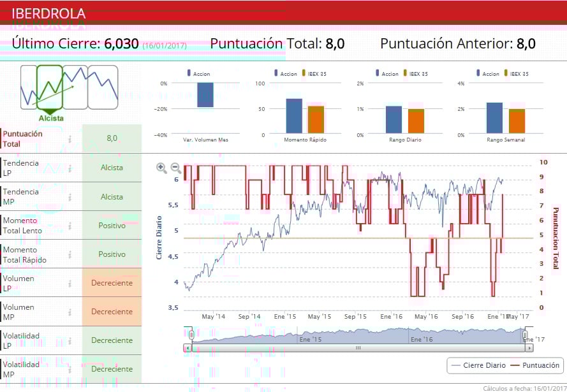Click the Puntuación Anterior: 8,0 header
This screenshot has width=567, height=392.
tap(458, 44)
